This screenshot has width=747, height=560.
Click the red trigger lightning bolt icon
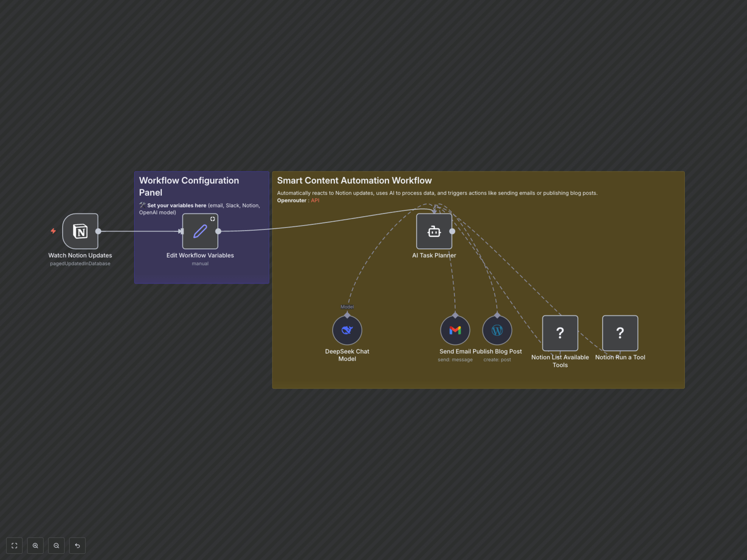pos(53,231)
